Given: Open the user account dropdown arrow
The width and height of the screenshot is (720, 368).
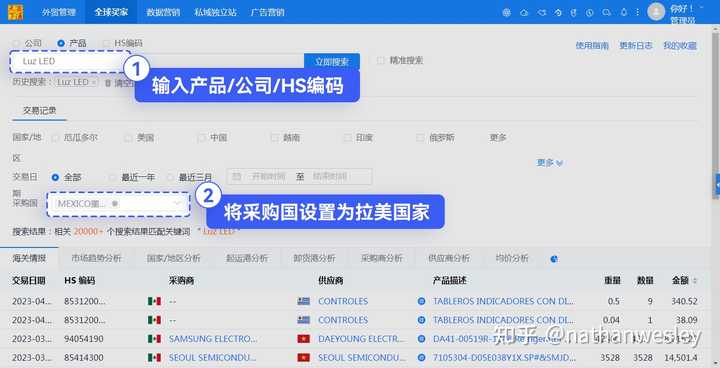Looking at the screenshot, I should pyautogui.click(x=702, y=8).
